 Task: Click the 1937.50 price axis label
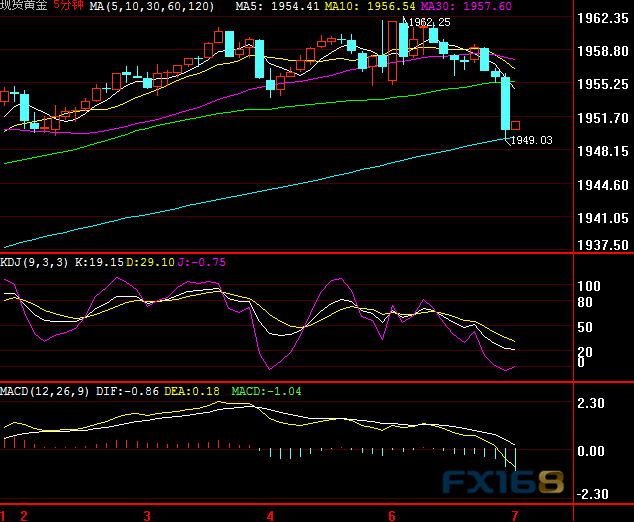click(x=603, y=245)
